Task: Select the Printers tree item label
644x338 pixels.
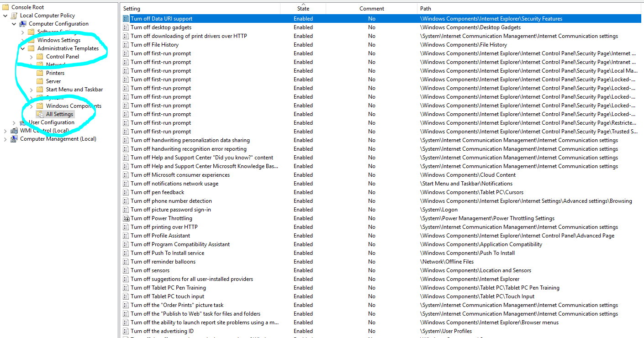Action: pos(55,73)
